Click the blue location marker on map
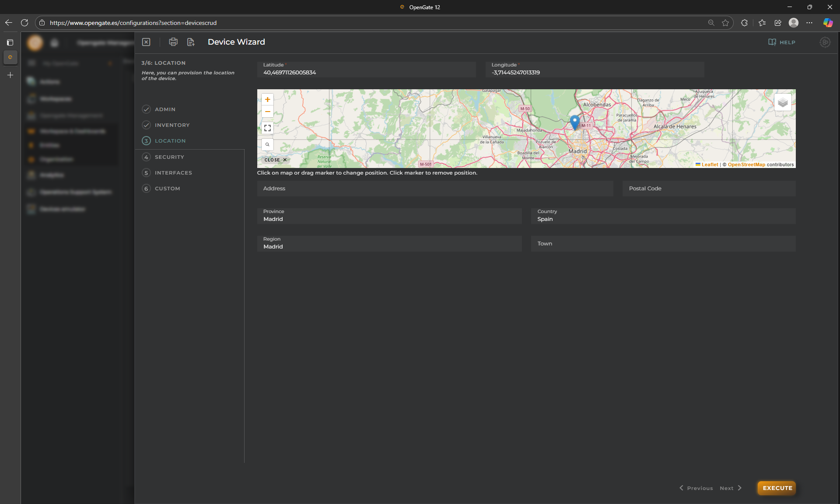This screenshot has width=840, height=504. tap(575, 122)
